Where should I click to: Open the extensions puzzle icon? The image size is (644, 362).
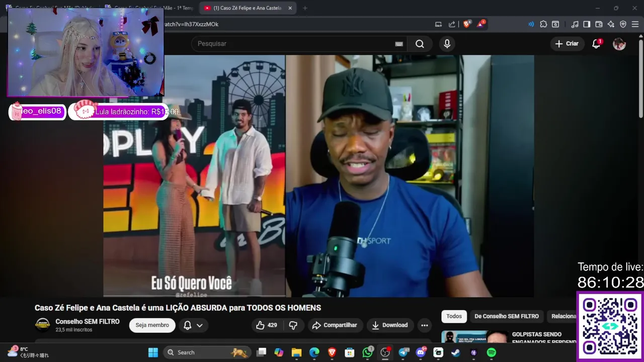tap(543, 24)
